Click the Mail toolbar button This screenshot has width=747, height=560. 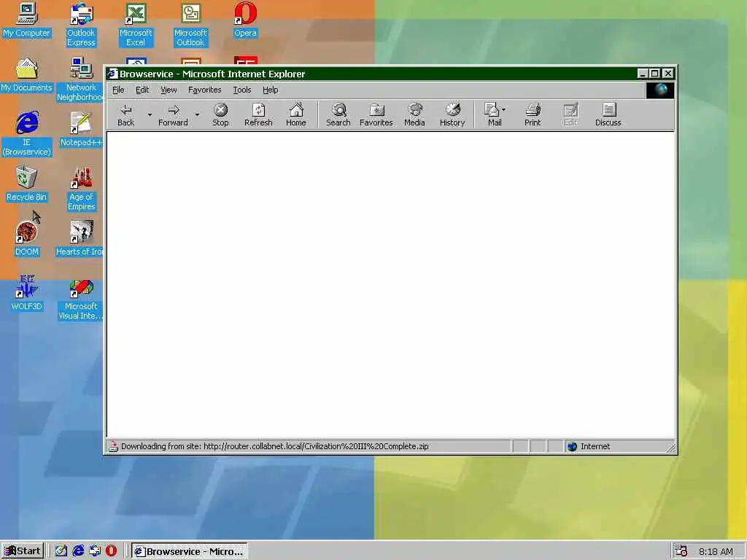coord(495,114)
